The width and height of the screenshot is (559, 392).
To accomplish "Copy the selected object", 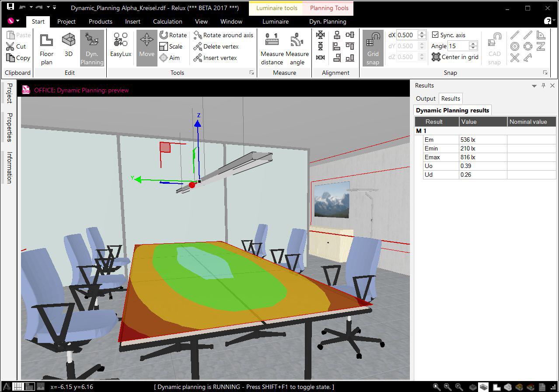I will (x=18, y=58).
